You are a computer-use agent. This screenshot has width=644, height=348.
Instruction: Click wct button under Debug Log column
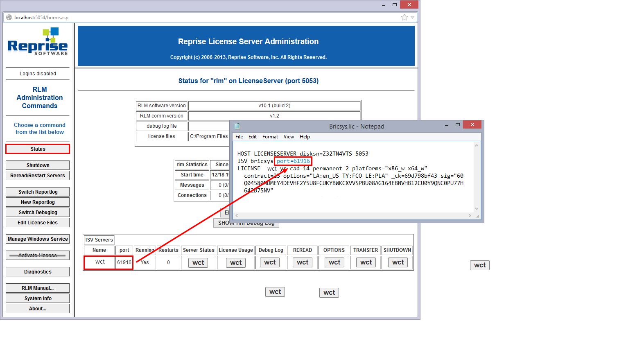(x=270, y=262)
